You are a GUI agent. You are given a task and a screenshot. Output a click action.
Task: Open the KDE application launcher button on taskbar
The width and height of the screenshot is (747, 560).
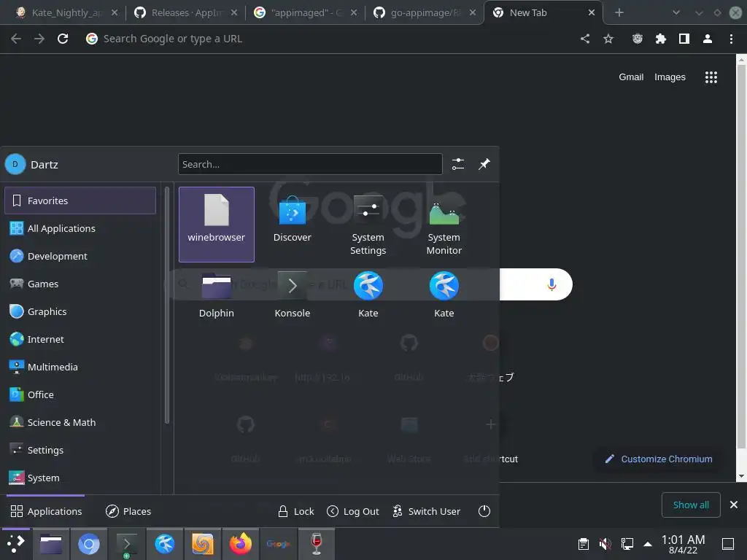point(15,544)
